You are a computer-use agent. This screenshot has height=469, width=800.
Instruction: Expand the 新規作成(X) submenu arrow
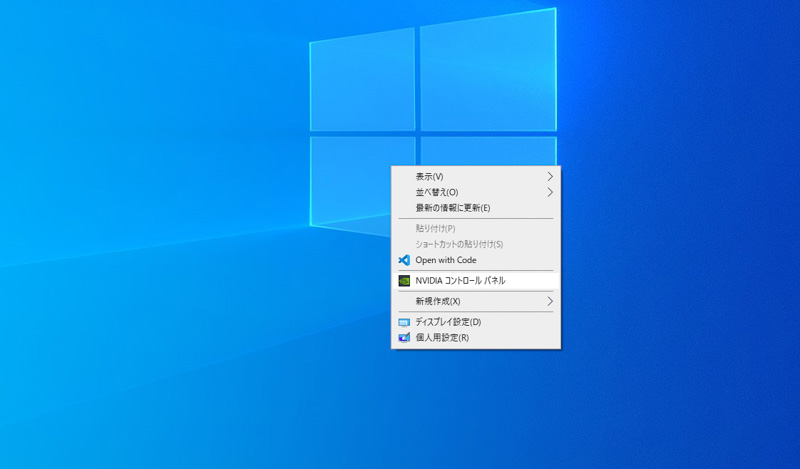click(x=550, y=302)
